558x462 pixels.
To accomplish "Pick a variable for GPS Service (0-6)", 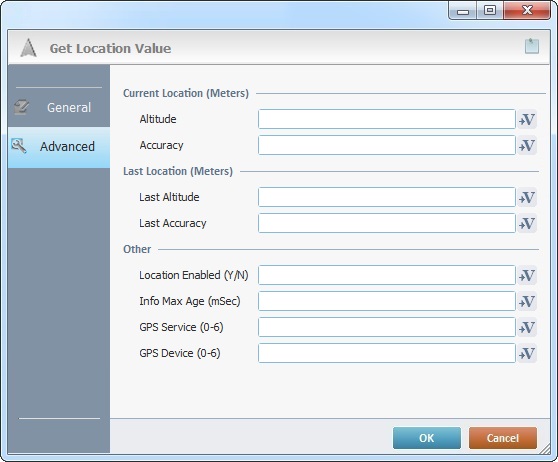I will [527, 327].
